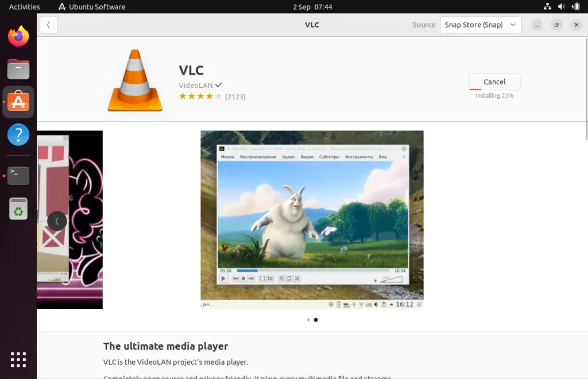Click the VideoLAN verified checkmark
The width and height of the screenshot is (588, 379).
219,85
